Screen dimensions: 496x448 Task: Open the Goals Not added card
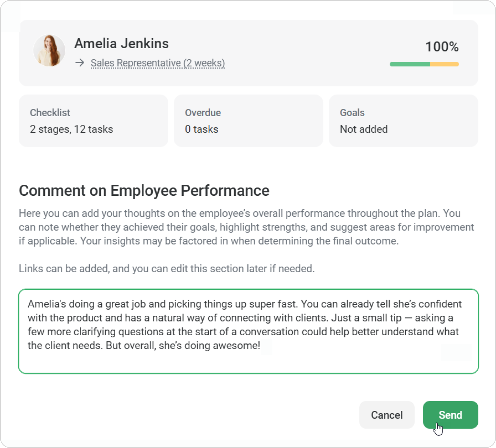[x=403, y=121]
